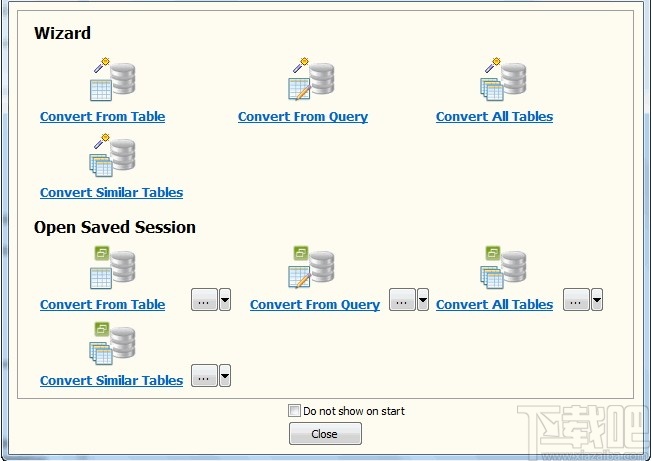The width and height of the screenshot is (652, 461).
Task: Click the Wizard Convert Similar Tables icon
Action: (x=113, y=155)
